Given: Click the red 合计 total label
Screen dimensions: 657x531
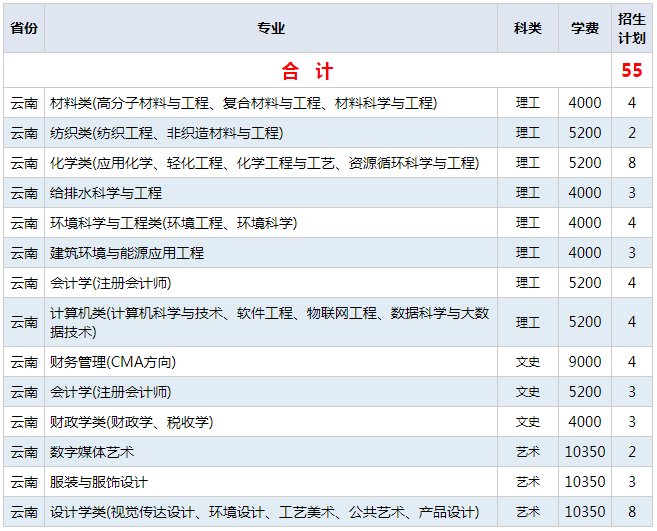Looking at the screenshot, I should (x=307, y=71).
